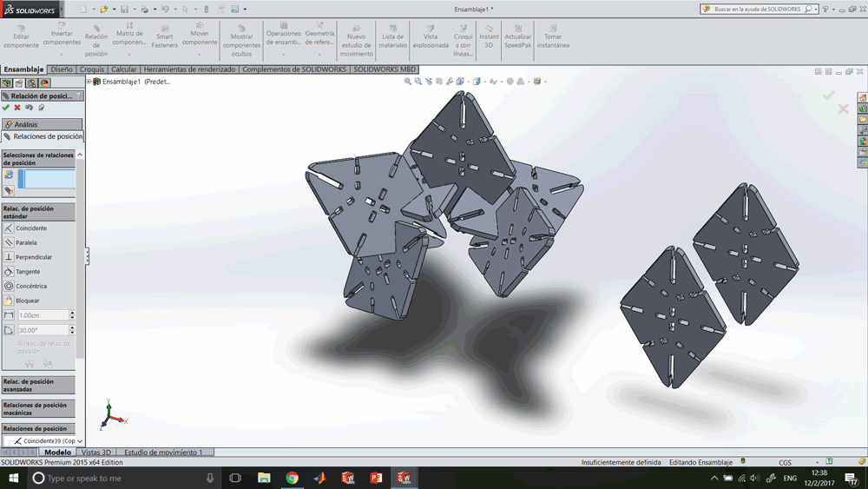Open the Smart Fasteners tool
The height and width of the screenshot is (489, 868).
tap(164, 37)
